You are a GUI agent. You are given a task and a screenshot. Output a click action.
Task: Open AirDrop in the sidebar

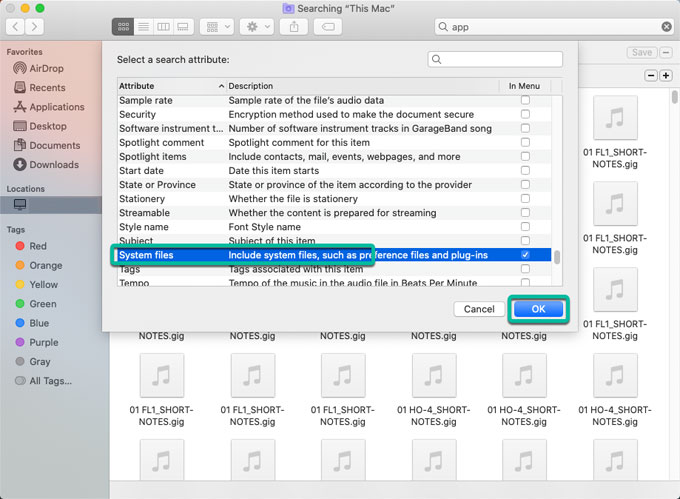(46, 68)
